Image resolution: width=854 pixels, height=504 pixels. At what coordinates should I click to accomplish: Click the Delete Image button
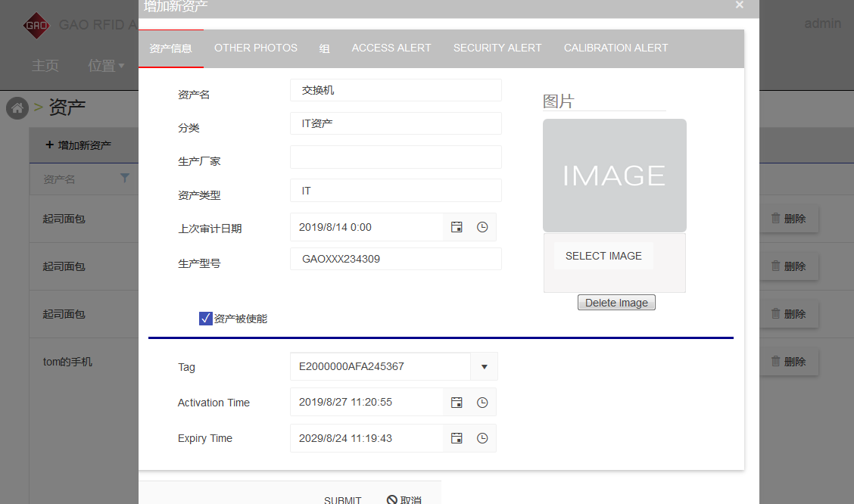coord(616,303)
